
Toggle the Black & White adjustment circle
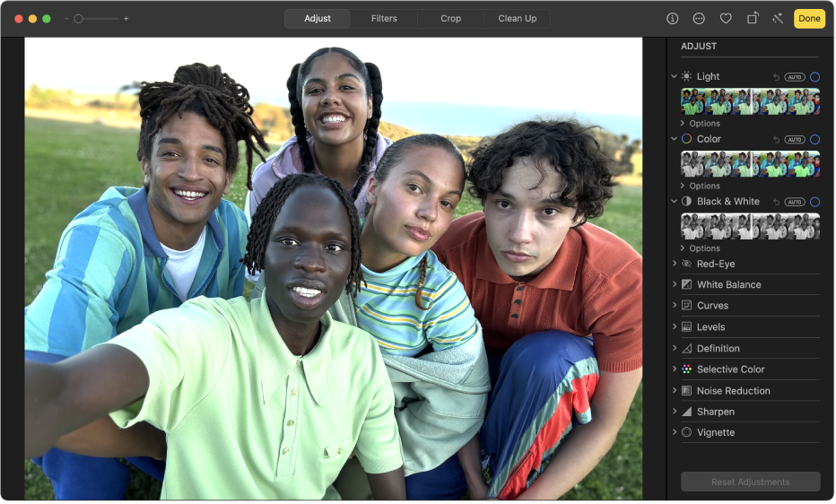click(x=814, y=203)
